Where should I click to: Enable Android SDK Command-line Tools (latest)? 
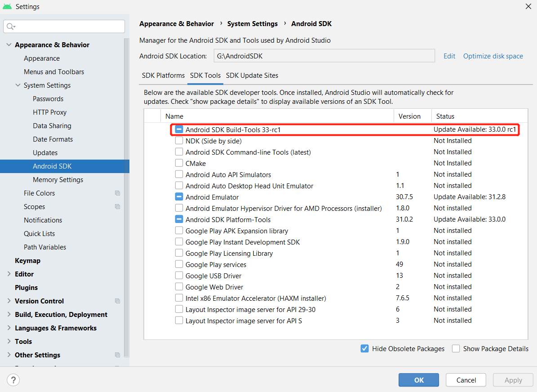(x=179, y=152)
